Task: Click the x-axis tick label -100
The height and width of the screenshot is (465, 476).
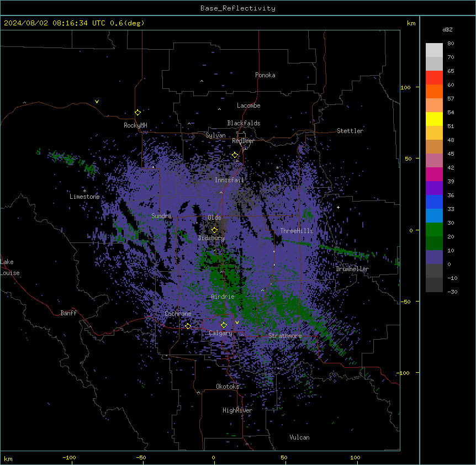Action: coord(69,457)
